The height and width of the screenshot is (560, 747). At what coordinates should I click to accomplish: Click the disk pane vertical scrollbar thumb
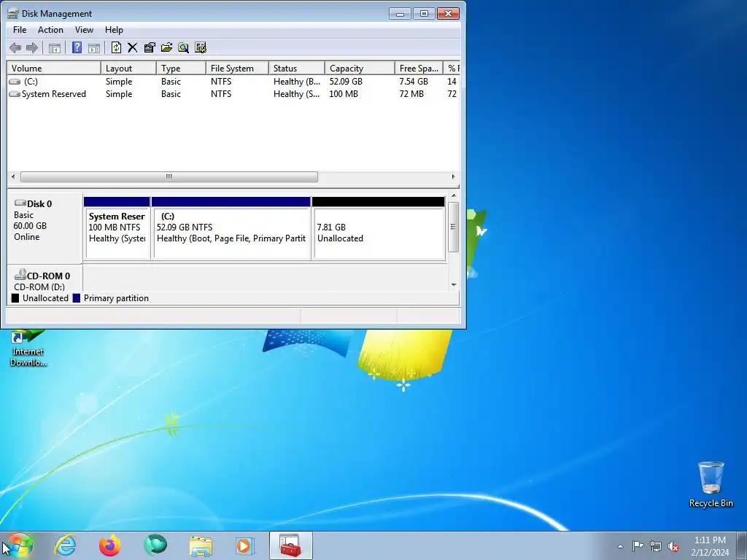click(x=454, y=227)
